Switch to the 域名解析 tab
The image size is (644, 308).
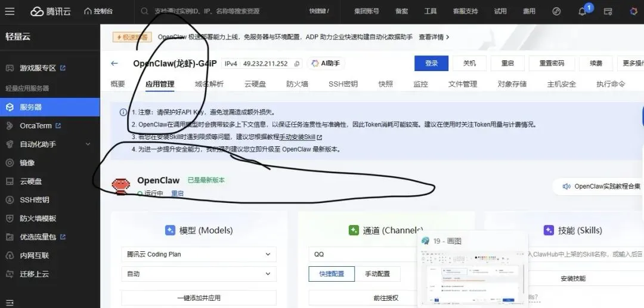209,84
